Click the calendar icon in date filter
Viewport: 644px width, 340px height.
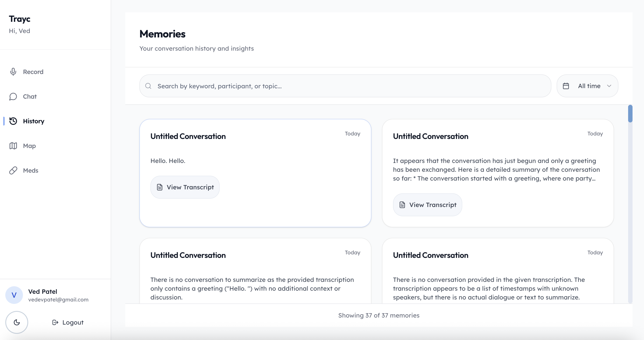point(566,86)
